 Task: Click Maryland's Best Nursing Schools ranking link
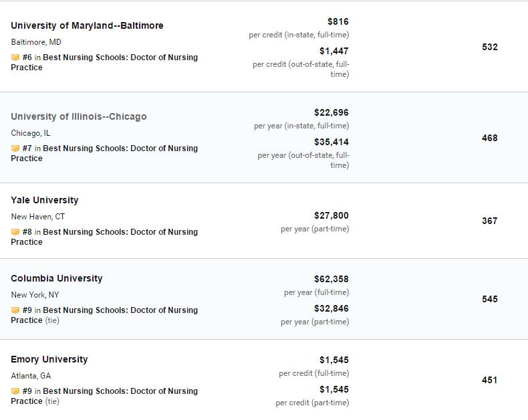click(x=104, y=62)
